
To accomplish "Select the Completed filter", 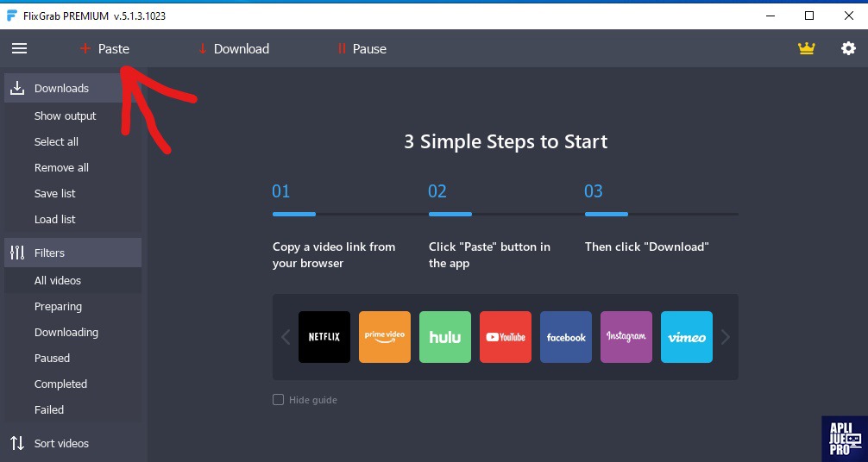I will 61,384.
